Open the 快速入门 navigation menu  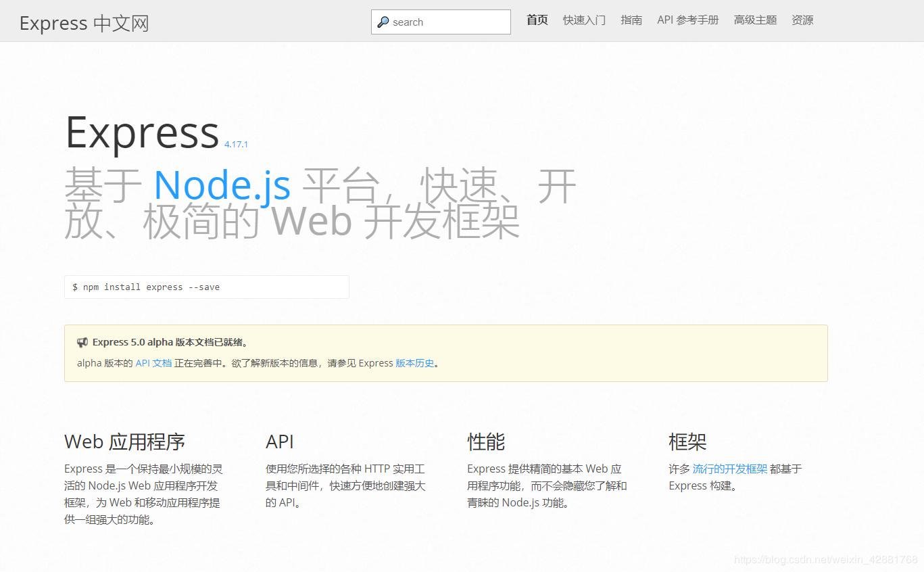tap(584, 20)
